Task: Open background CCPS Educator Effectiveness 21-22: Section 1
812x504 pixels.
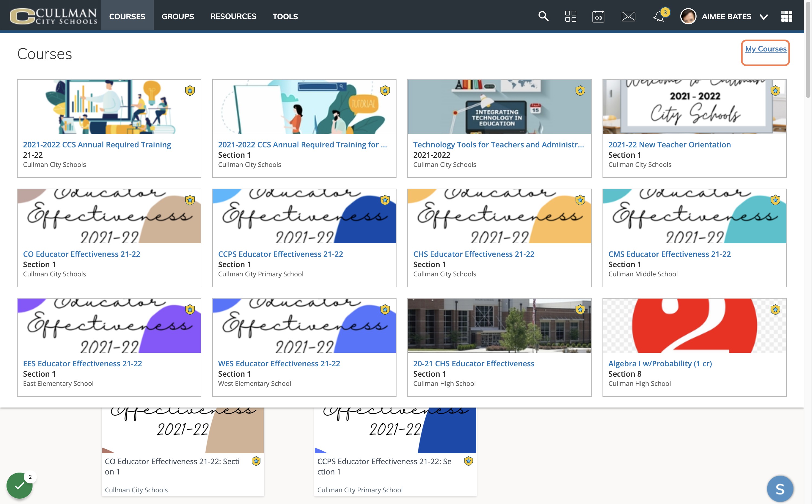Action: pyautogui.click(x=384, y=466)
